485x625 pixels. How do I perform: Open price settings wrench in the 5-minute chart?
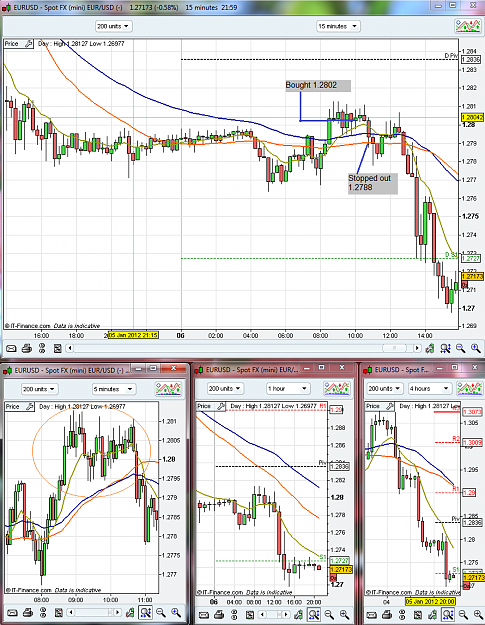[x=29, y=407]
